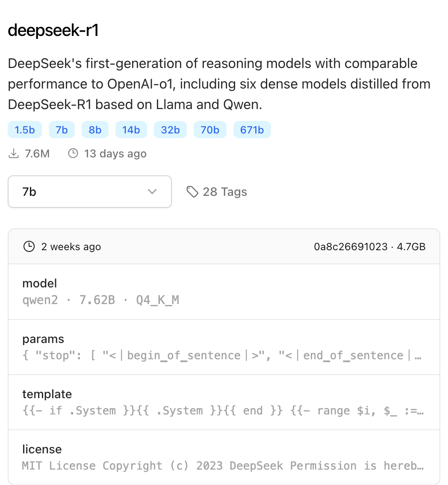The height and width of the screenshot is (485, 448).
Task: Select the 14b size tag
Action: click(x=131, y=130)
